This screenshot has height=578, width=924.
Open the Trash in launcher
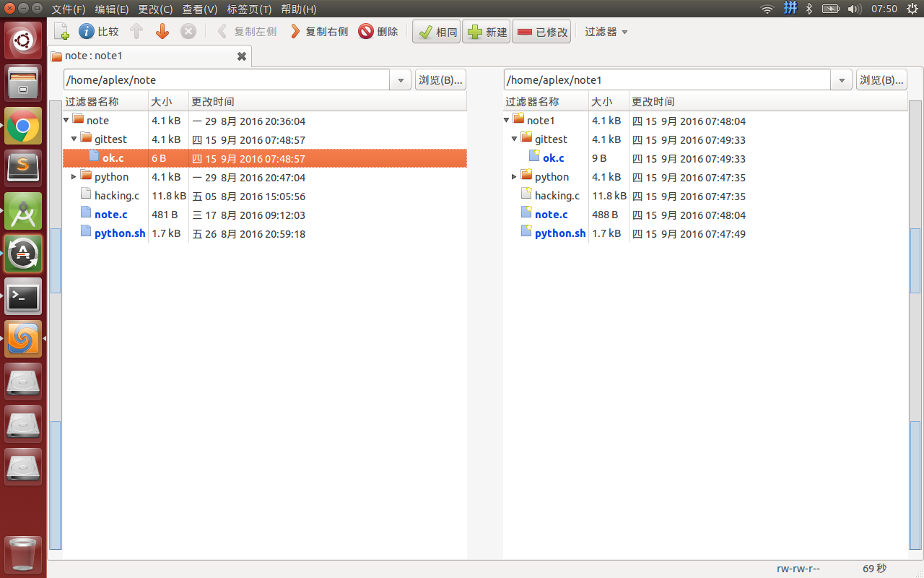(24, 555)
